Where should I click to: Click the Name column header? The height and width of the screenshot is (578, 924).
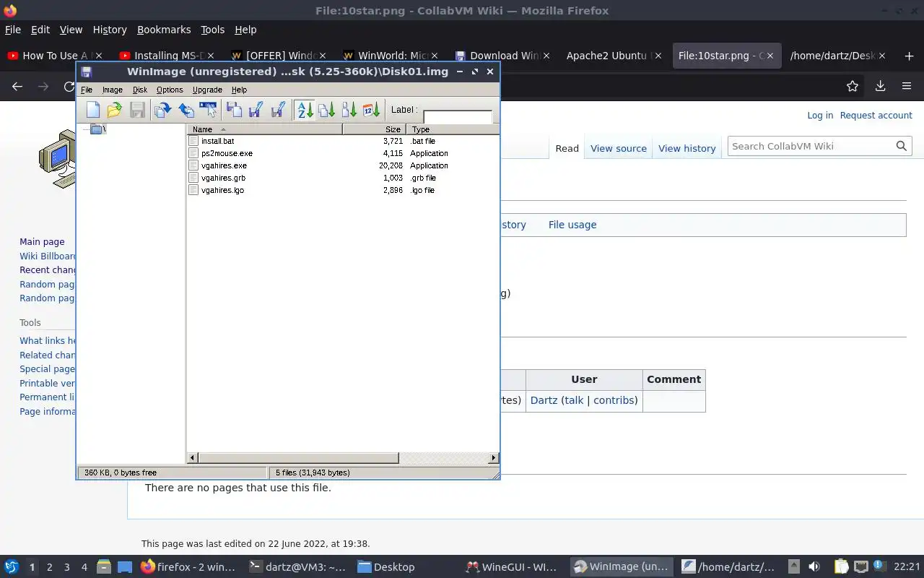click(x=265, y=129)
